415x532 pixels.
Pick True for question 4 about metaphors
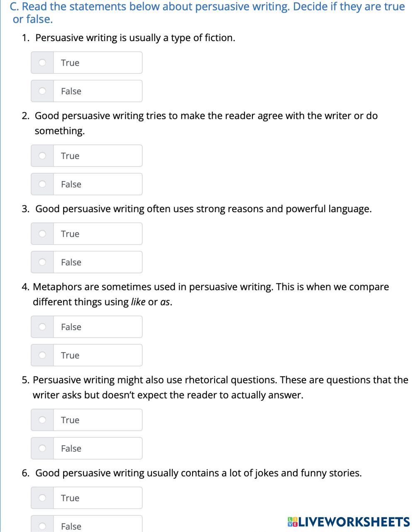click(42, 355)
